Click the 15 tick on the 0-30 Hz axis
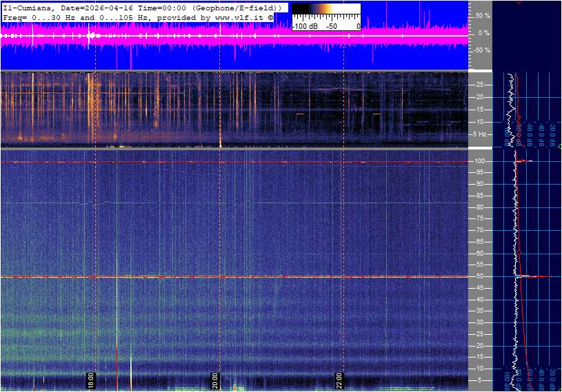 point(479,110)
